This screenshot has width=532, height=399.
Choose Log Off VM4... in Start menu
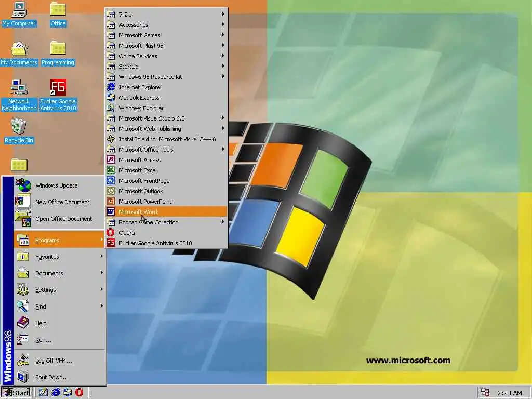[x=59, y=361]
